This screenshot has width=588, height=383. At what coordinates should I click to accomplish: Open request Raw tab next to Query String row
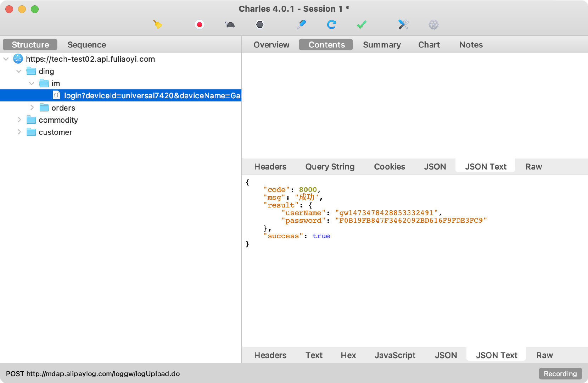pos(533,167)
